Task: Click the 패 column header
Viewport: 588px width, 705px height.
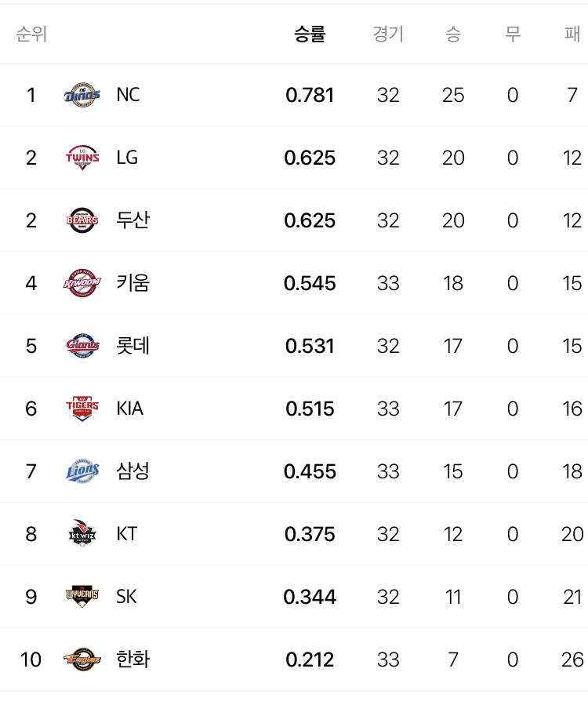Action: (x=572, y=34)
